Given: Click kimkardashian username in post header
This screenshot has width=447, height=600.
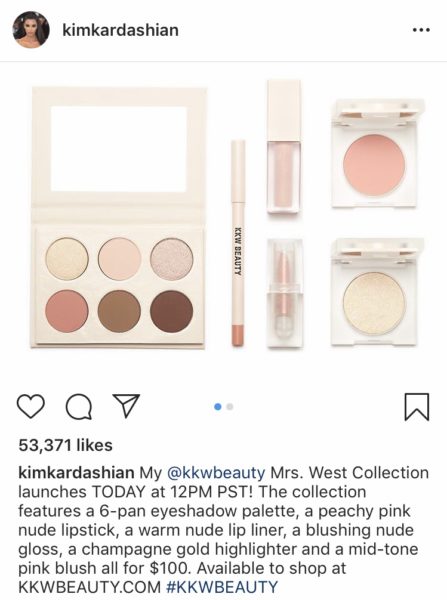Looking at the screenshot, I should click(x=120, y=30).
